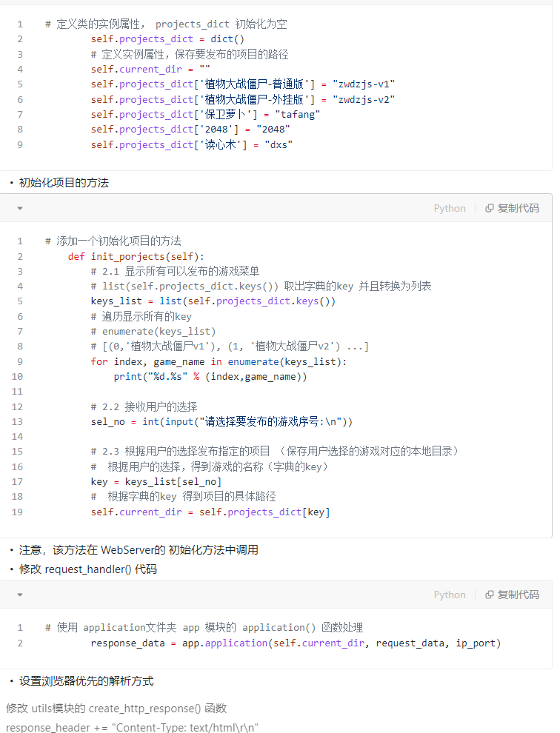The height and width of the screenshot is (733, 560).
Task: Click comment '定义类的实例属性, projects_dict 初始化为空'
Action: pyautogui.click(x=166, y=24)
